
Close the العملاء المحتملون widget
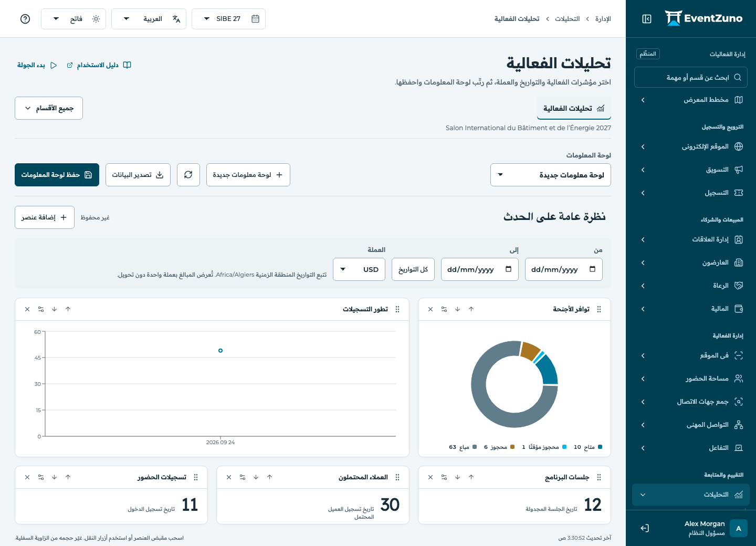[x=229, y=477]
